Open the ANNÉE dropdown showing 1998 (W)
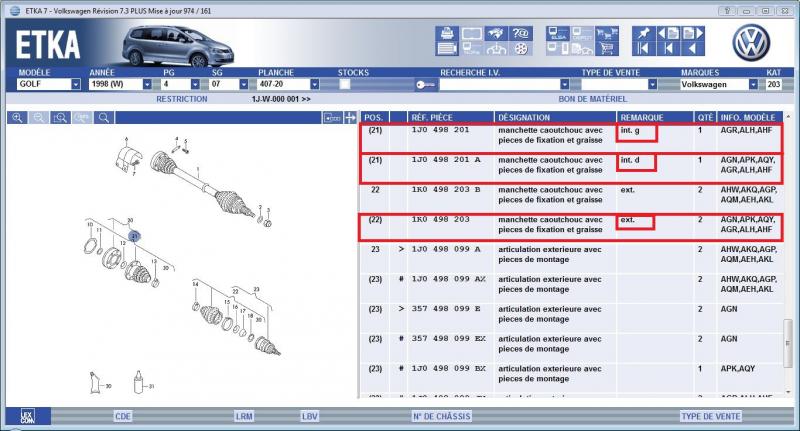800x431 pixels. pos(147,84)
